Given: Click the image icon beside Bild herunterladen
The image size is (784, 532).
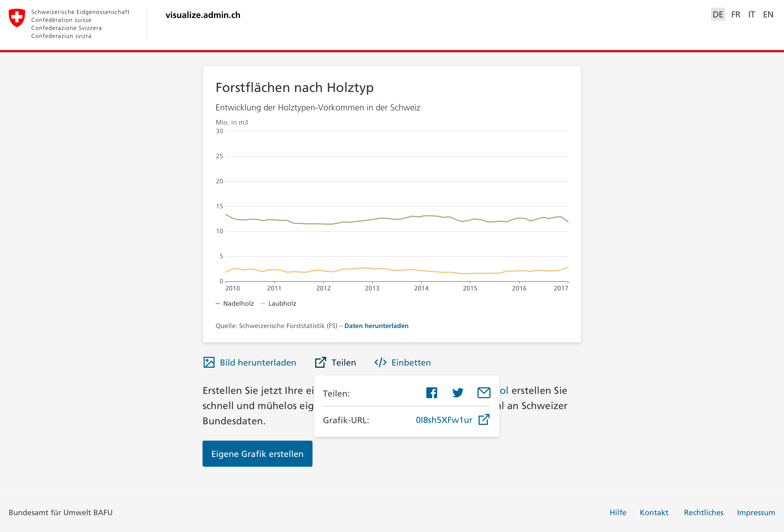Looking at the screenshot, I should 209,363.
